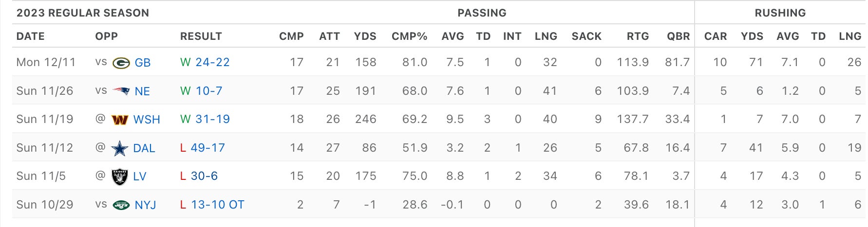Open the NE team link
The image size is (868, 227).
[x=142, y=91]
